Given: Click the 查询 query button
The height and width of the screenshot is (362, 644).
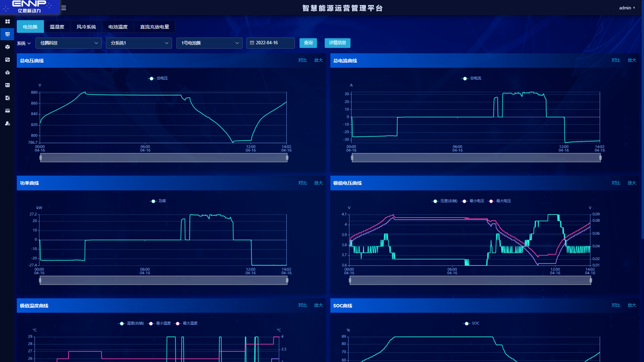Looking at the screenshot, I should pyautogui.click(x=308, y=43).
